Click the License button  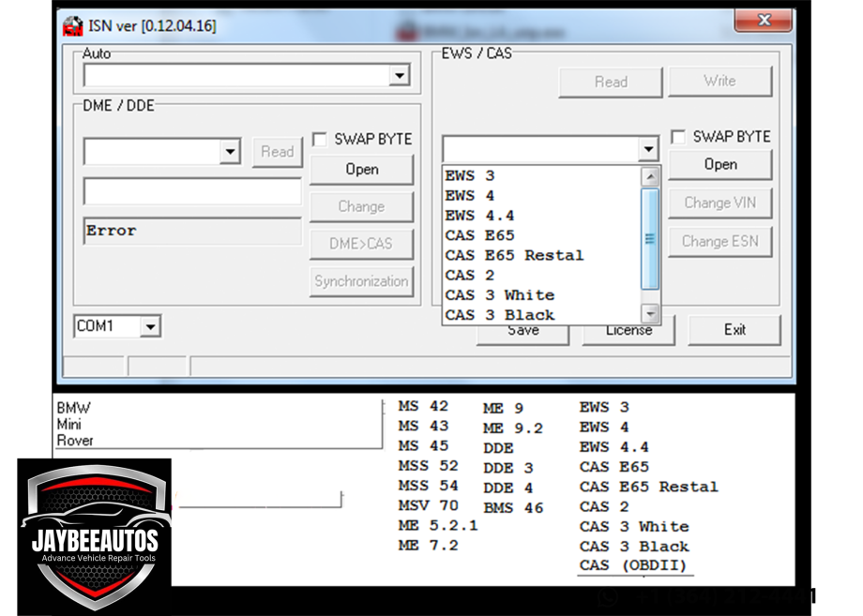point(628,330)
